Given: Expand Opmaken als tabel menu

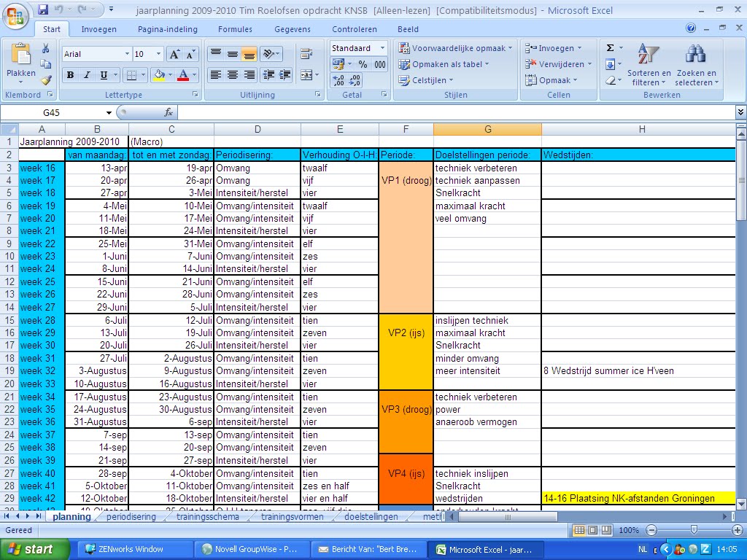Looking at the screenshot, I should [x=444, y=64].
